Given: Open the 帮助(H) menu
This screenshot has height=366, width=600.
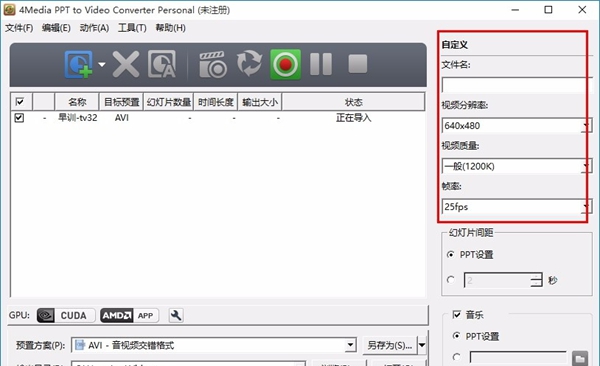Looking at the screenshot, I should pos(170,28).
